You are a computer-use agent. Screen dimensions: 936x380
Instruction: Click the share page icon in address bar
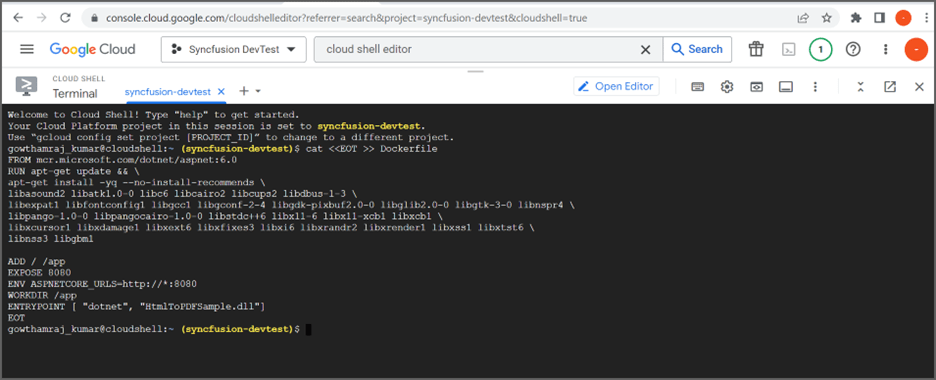pos(803,18)
